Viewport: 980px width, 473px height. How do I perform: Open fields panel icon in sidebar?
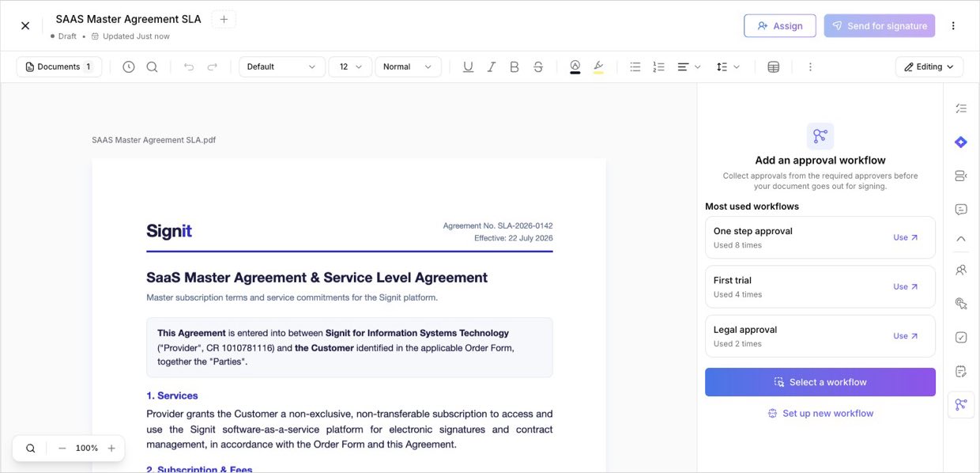pyautogui.click(x=961, y=176)
